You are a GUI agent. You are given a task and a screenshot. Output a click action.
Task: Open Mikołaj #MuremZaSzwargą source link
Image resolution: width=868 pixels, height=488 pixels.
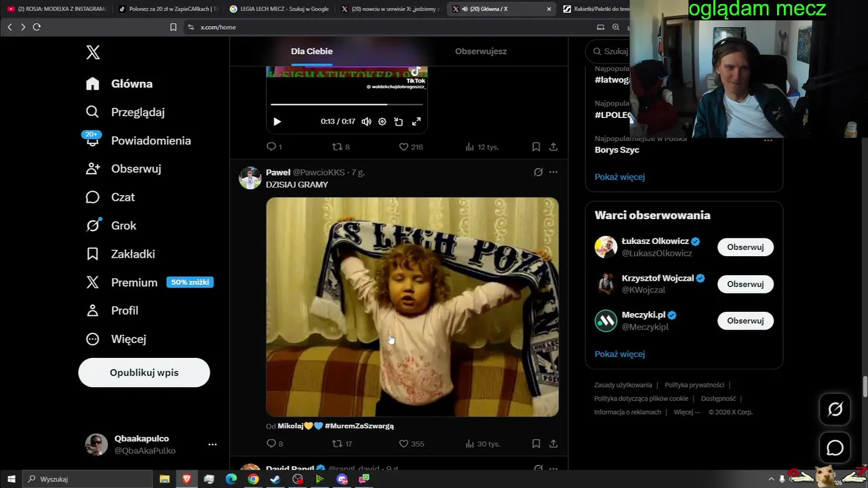click(x=336, y=426)
